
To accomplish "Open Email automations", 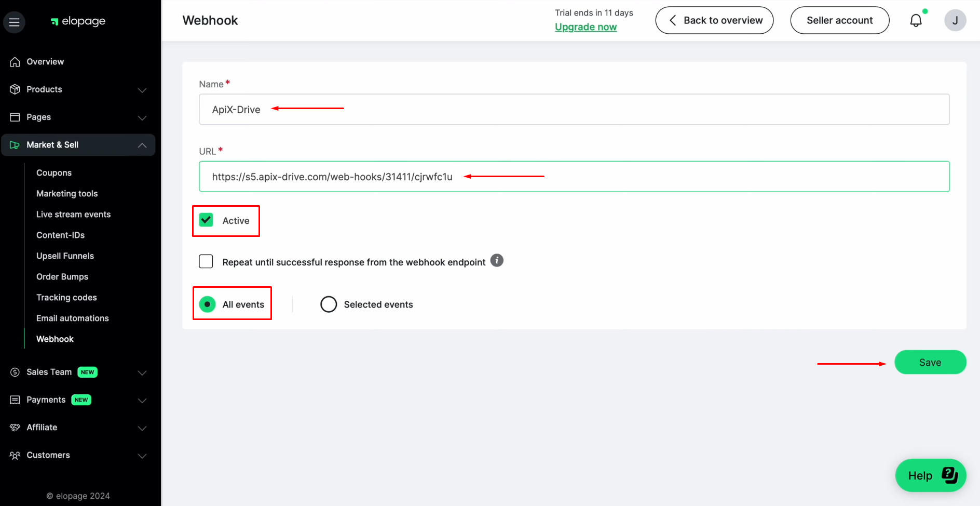I will coord(73,318).
